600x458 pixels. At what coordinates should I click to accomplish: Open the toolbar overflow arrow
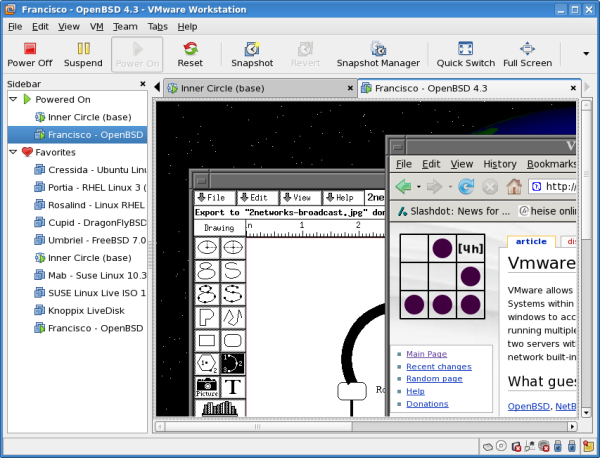[x=586, y=54]
